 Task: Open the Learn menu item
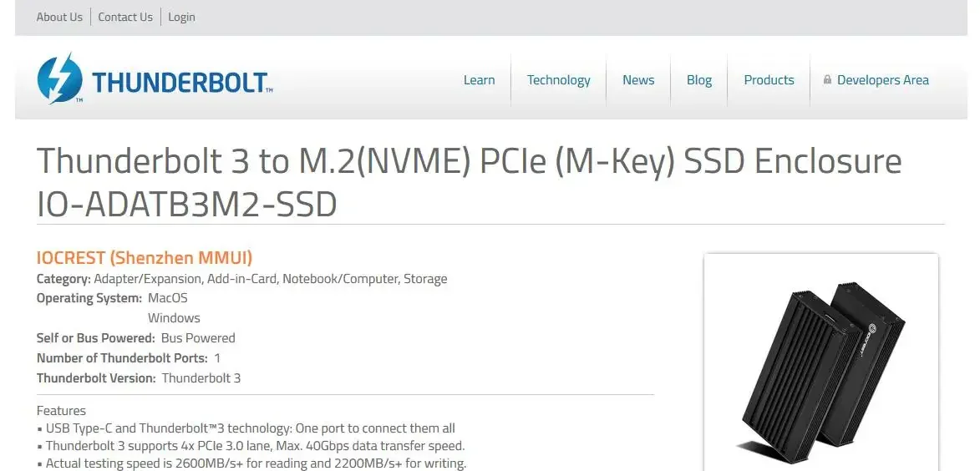tap(479, 80)
